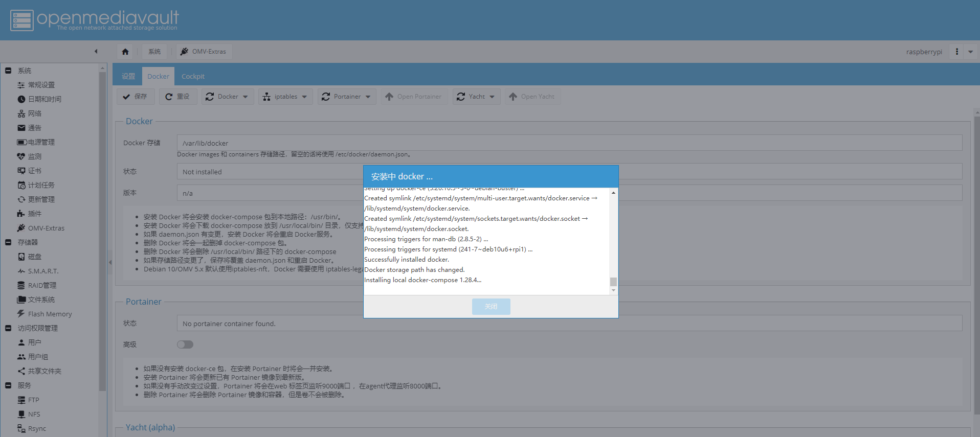Open the Portainer toolbar dropdown
The width and height of the screenshot is (980, 437).
click(347, 97)
